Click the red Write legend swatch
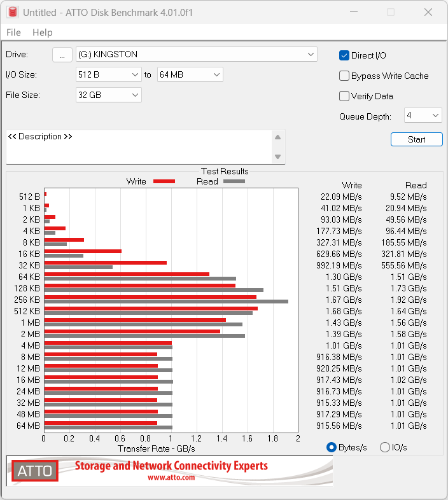Image resolution: width=448 pixels, height=500 pixels. point(164,181)
